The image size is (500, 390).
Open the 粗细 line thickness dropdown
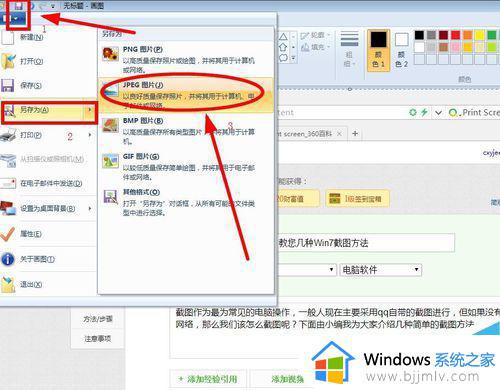tap(349, 49)
